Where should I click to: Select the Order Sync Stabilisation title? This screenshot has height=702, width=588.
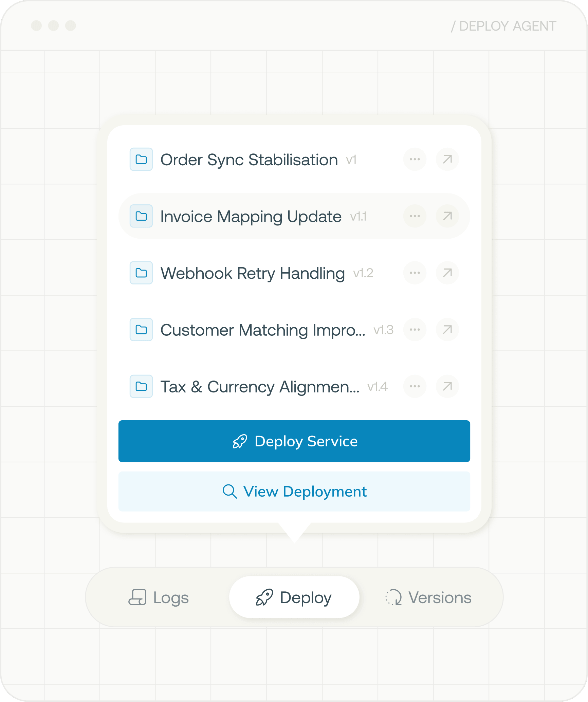pyautogui.click(x=249, y=160)
